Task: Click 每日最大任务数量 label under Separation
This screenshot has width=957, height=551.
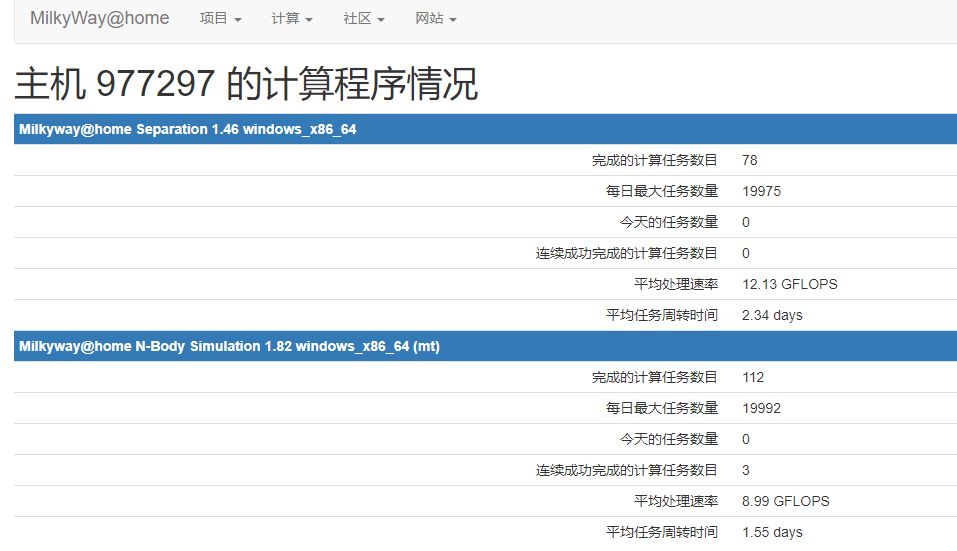Action: (662, 192)
